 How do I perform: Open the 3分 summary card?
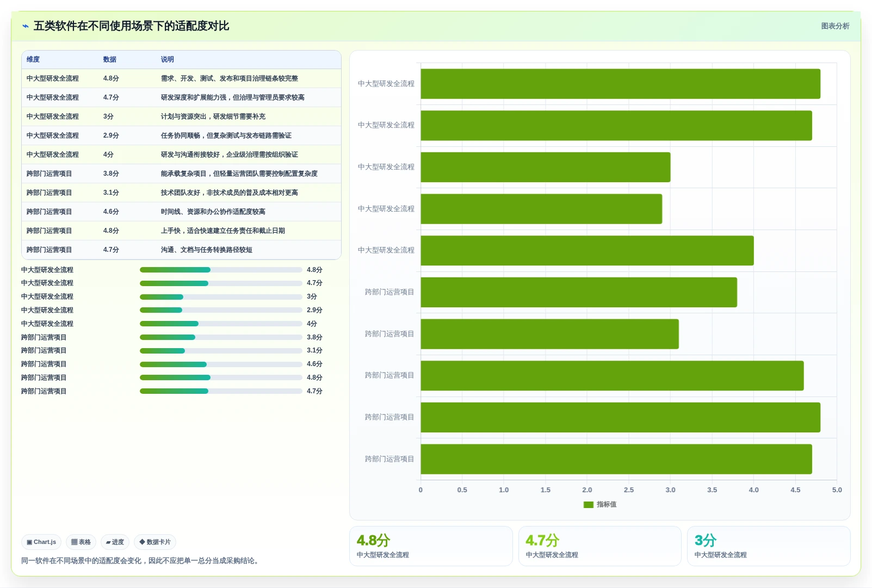coord(769,546)
